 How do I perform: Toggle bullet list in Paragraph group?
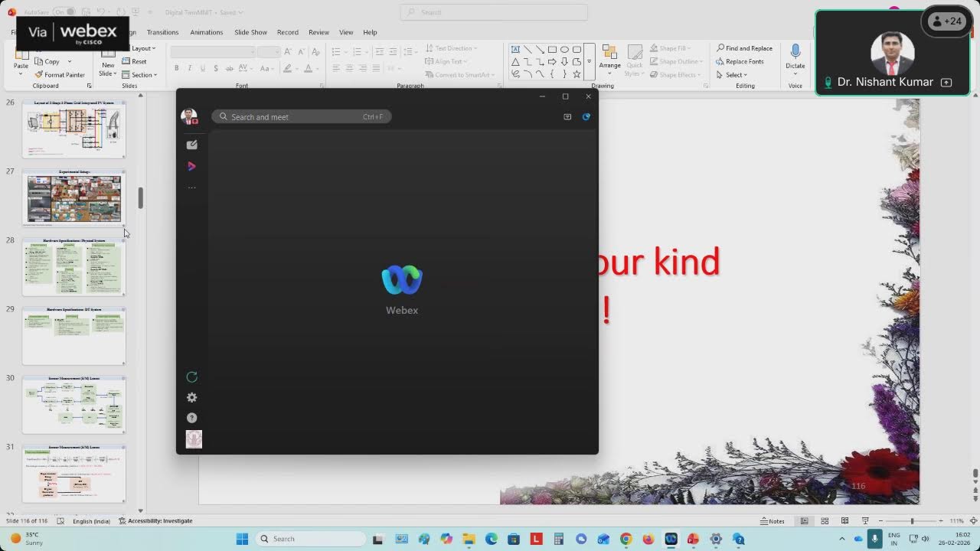tap(338, 51)
